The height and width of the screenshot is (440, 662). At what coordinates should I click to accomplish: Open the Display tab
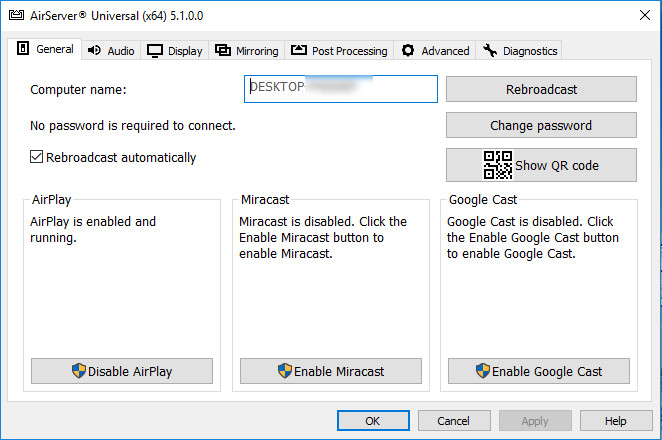click(x=175, y=51)
